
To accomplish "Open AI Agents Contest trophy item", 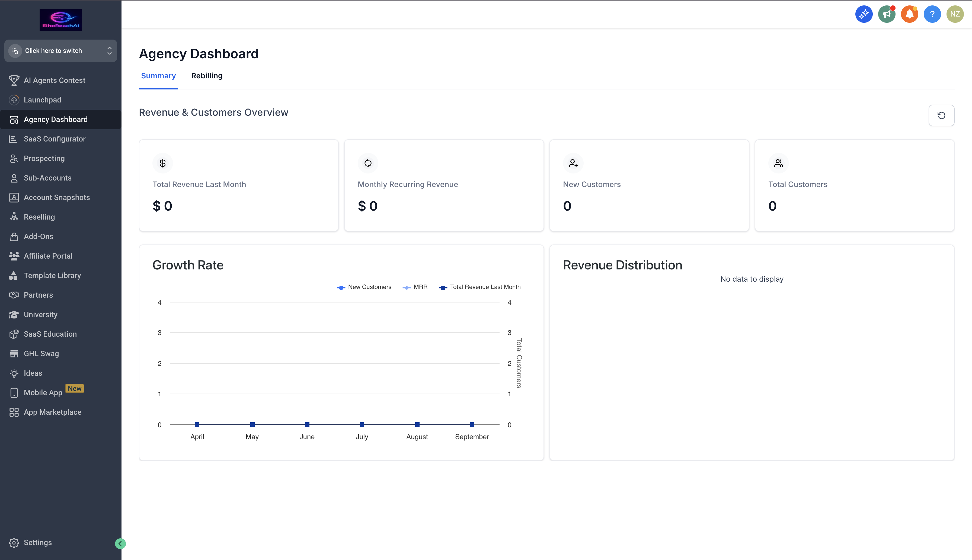I will (54, 81).
